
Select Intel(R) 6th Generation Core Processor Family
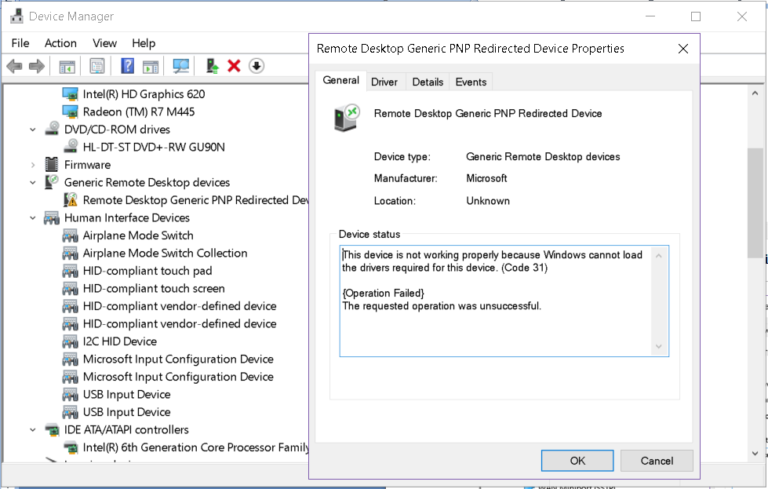tap(196, 447)
